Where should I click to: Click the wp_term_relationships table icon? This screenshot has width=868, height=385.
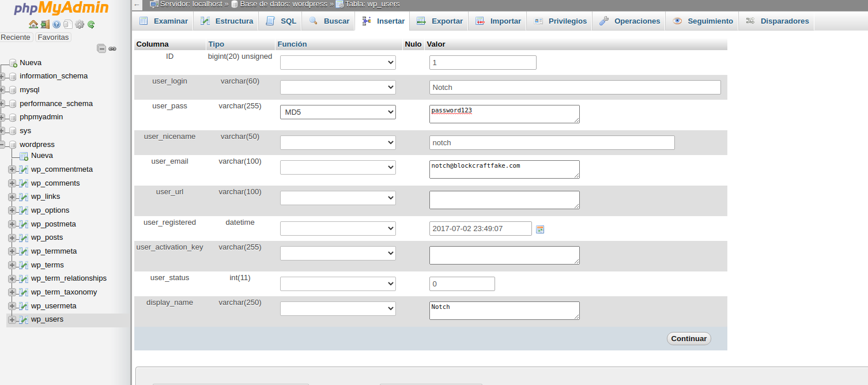click(x=24, y=278)
